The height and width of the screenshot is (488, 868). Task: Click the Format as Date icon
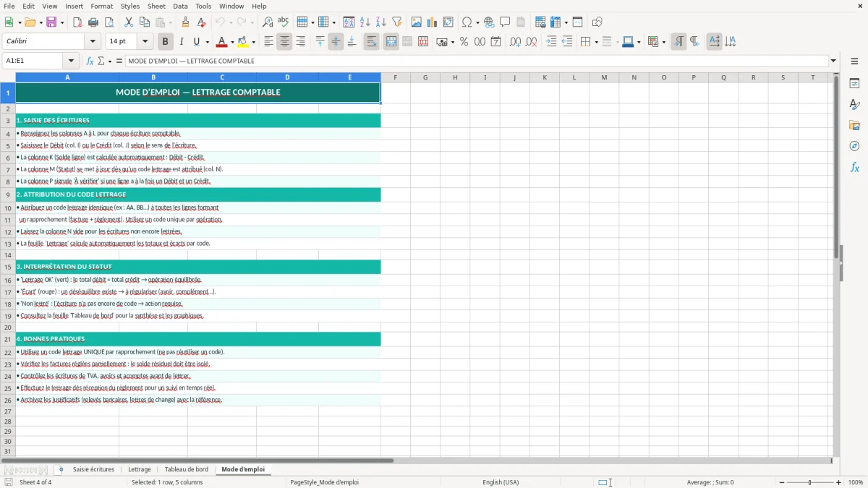(x=495, y=42)
